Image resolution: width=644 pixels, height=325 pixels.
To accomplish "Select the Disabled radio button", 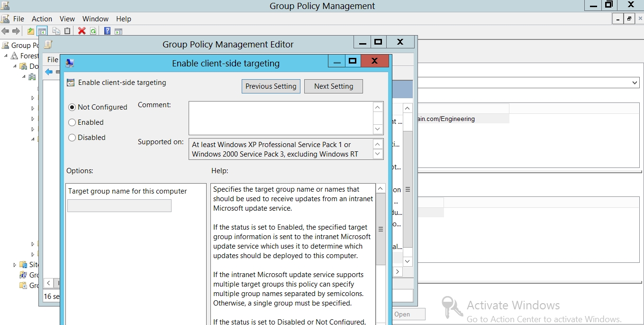I will tap(72, 138).
